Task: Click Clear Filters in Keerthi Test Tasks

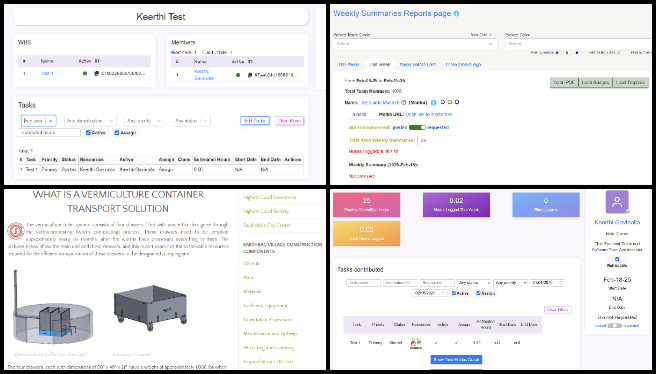Action: click(x=289, y=120)
